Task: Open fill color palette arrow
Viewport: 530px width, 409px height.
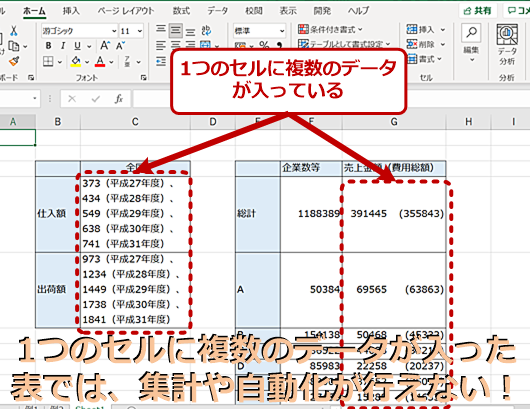Action: click(87, 62)
